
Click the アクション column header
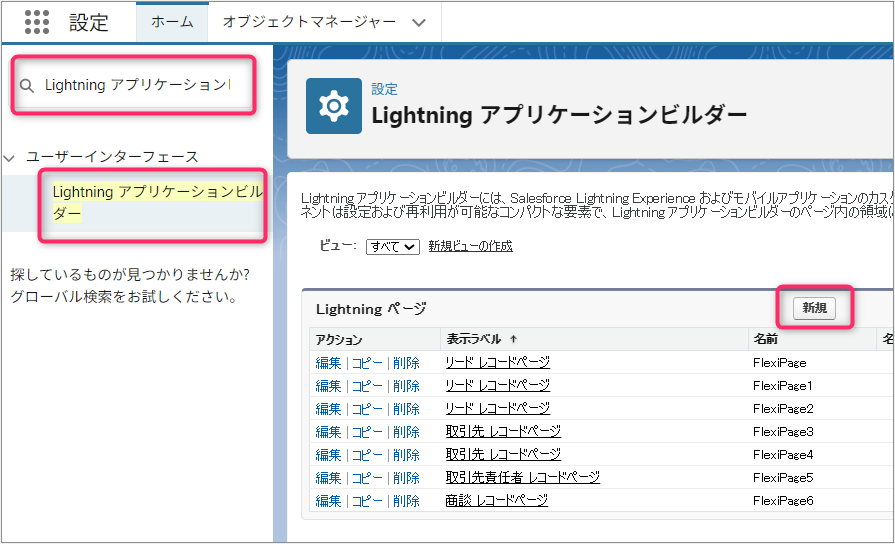(x=339, y=340)
